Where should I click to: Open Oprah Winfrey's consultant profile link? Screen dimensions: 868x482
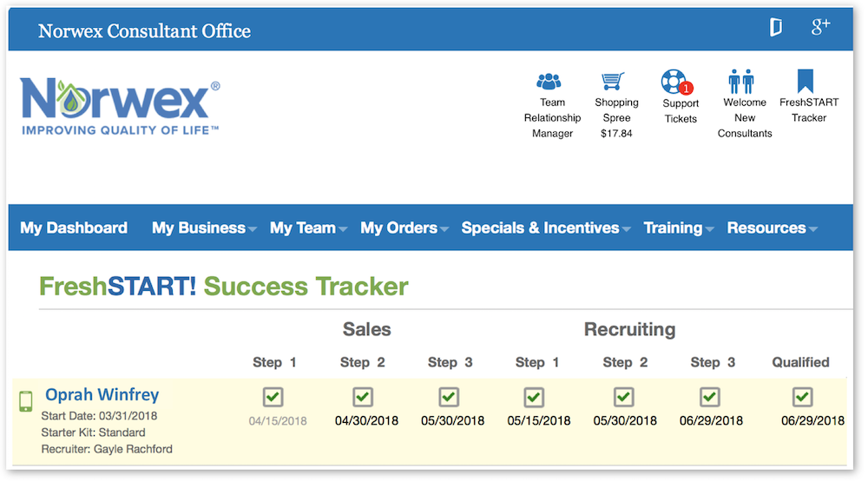[102, 394]
